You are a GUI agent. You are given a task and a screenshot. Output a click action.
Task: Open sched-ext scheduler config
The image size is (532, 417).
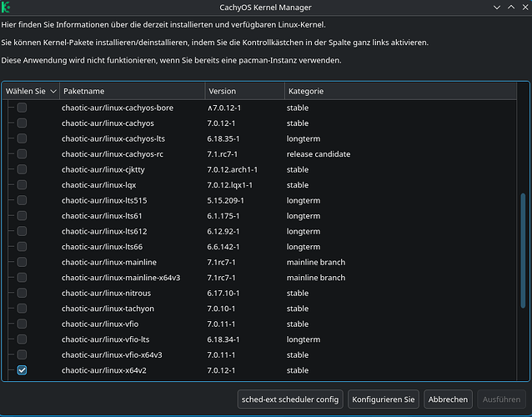pos(290,399)
